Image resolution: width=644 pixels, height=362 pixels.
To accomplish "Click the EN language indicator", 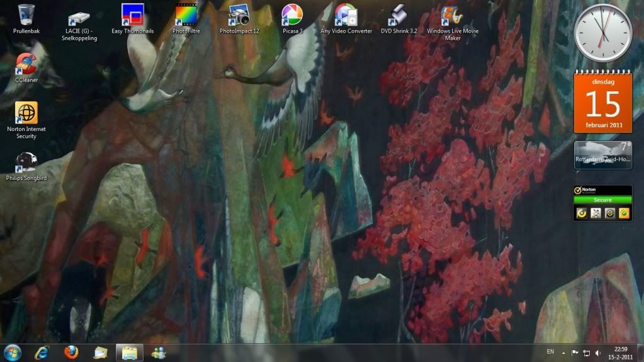I will tap(550, 352).
